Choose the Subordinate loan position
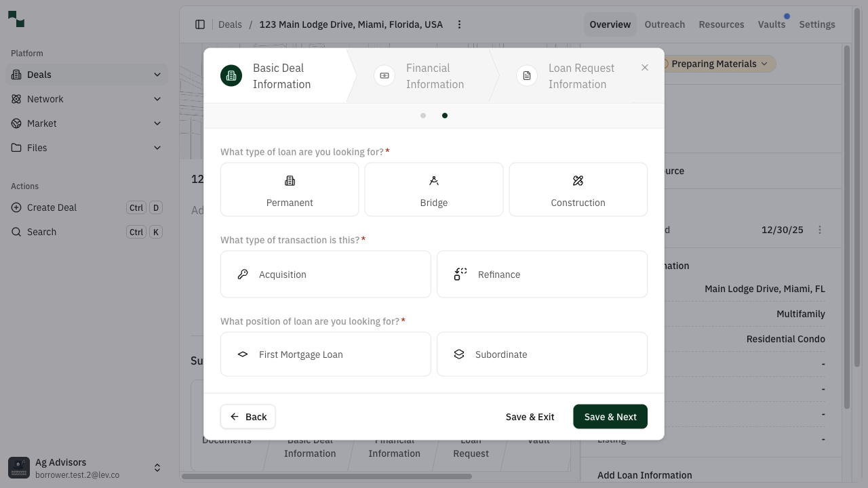Viewport: 868px width, 488px height. tap(542, 354)
